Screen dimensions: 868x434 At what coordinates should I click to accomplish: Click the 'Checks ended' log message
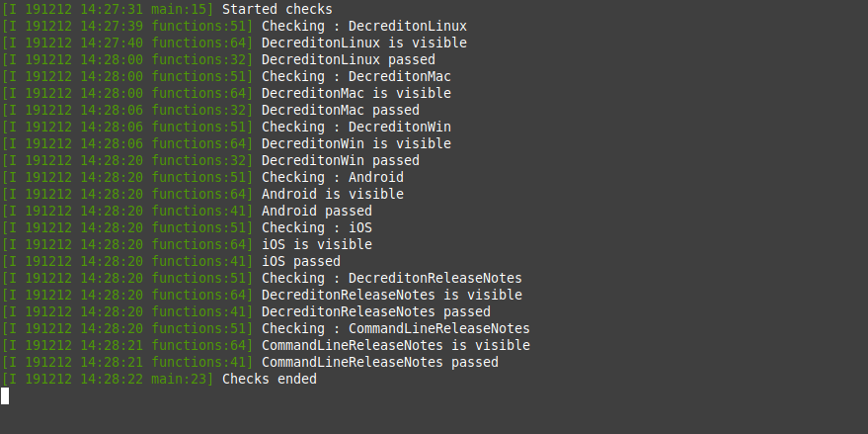point(270,379)
